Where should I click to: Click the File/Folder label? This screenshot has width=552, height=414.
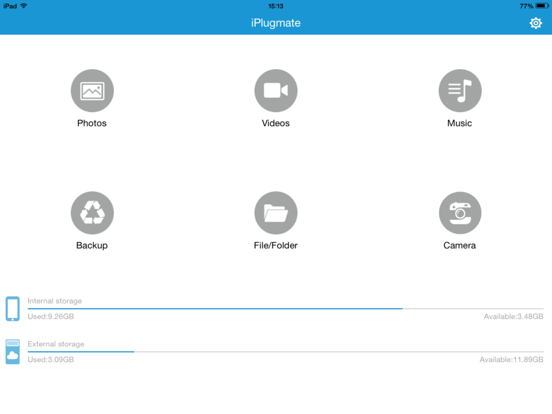[x=276, y=245]
